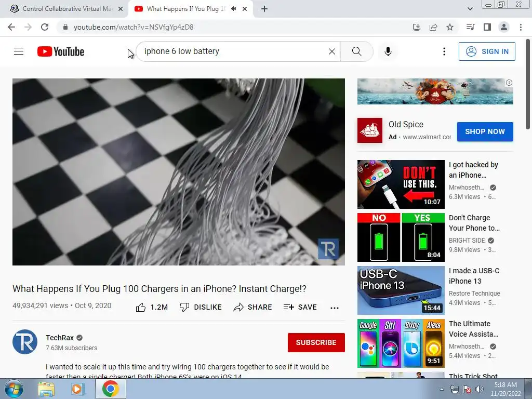
Task: Start voice search with the microphone
Action: pyautogui.click(x=388, y=51)
